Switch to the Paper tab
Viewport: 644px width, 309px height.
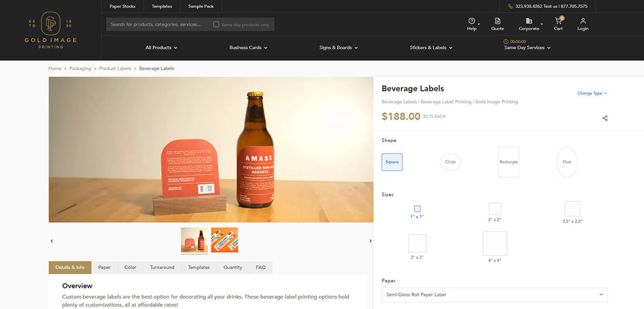point(104,267)
